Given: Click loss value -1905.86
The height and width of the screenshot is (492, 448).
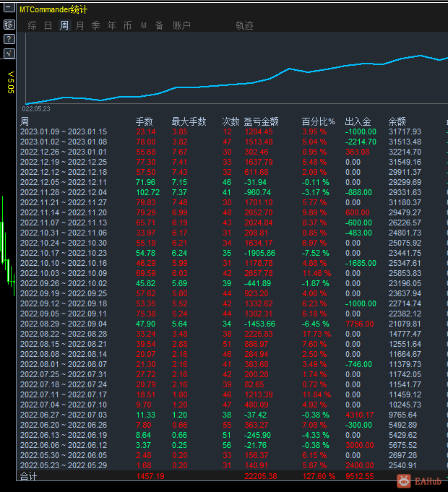Looking at the screenshot, I should coord(259,253).
